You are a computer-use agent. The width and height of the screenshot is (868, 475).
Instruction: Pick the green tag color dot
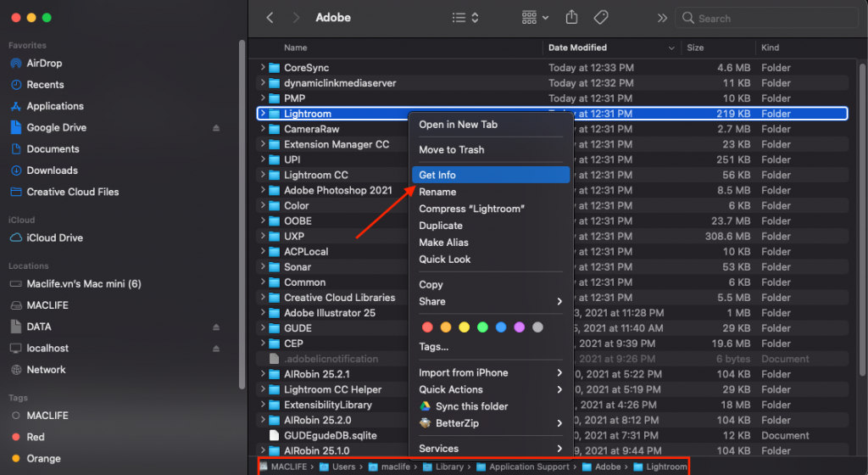(x=482, y=327)
